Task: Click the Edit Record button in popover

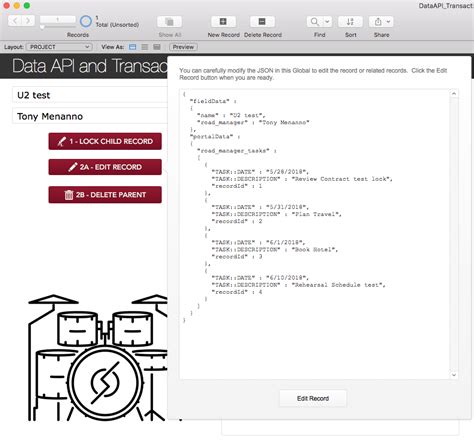Action: pos(313,398)
